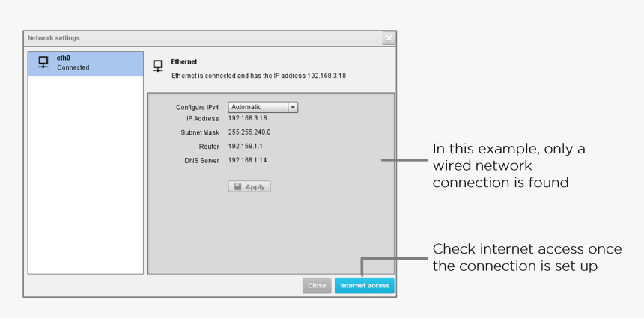
Task: Click the eth0 network adapter icon in list
Action: pyautogui.click(x=43, y=62)
